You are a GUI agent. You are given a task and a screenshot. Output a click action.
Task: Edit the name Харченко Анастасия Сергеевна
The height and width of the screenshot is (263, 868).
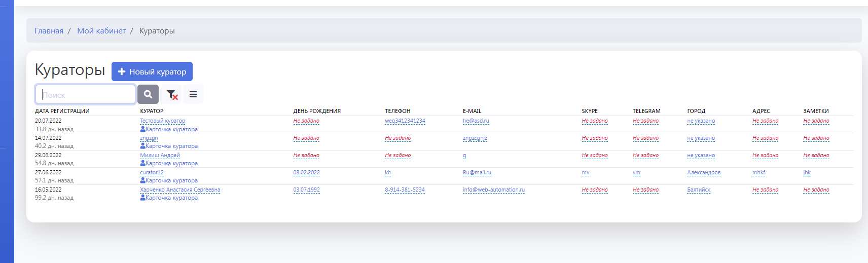180,190
